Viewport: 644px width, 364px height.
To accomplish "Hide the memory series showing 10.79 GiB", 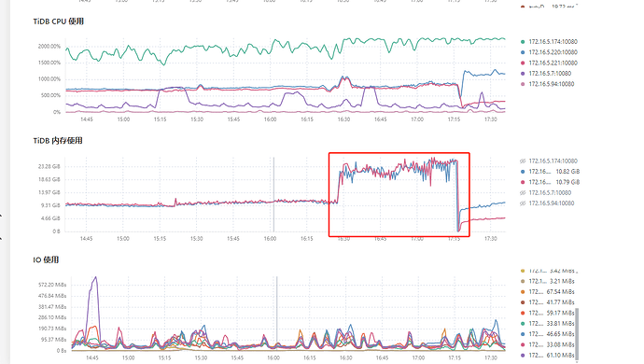I will click(550, 182).
